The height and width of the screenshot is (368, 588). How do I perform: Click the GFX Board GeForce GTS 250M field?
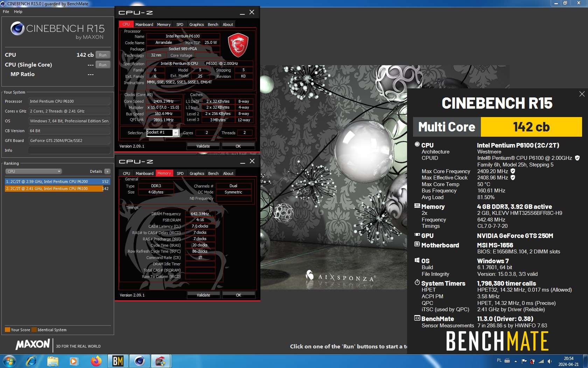69,141
